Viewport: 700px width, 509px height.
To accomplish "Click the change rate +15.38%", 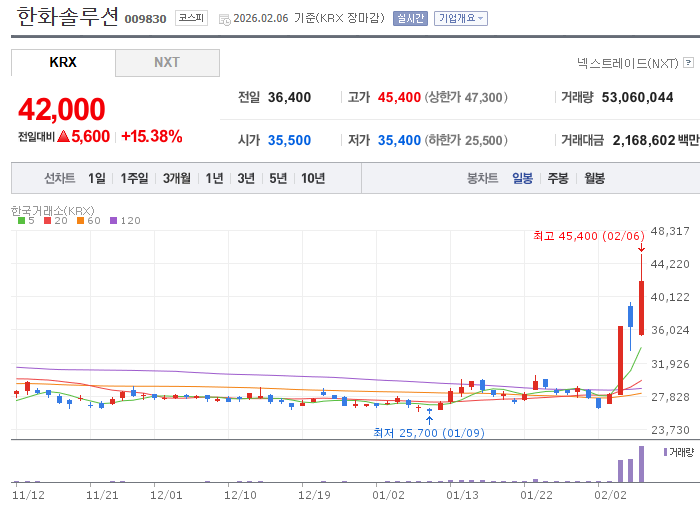I will [x=152, y=137].
